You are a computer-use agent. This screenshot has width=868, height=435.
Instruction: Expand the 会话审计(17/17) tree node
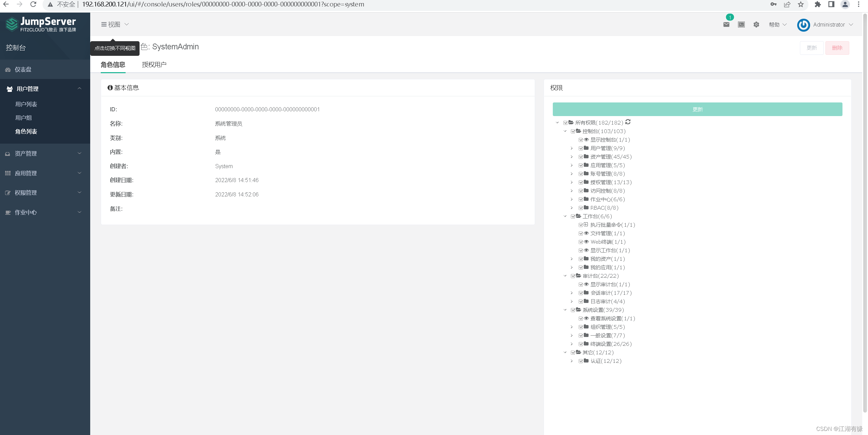[572, 293]
